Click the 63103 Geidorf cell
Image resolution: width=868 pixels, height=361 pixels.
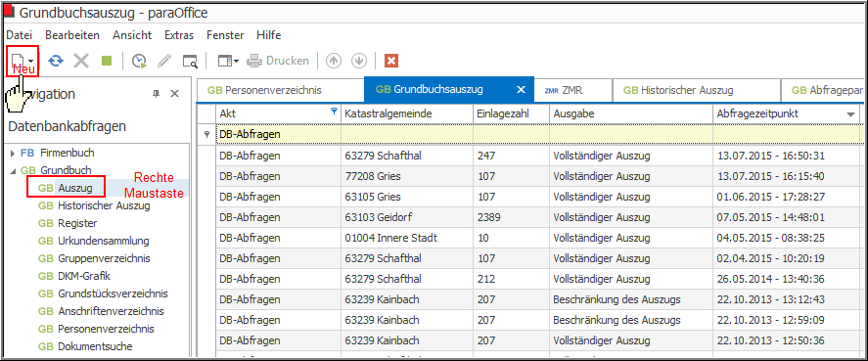406,217
